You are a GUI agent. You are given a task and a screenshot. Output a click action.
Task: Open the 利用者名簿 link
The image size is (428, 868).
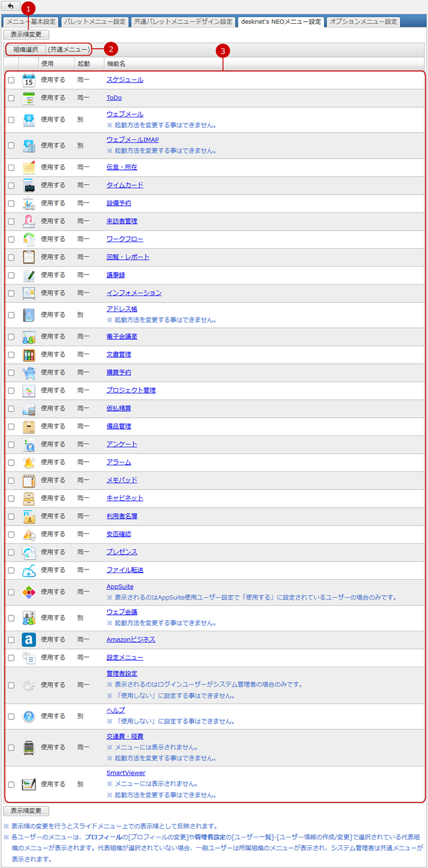pyautogui.click(x=122, y=516)
